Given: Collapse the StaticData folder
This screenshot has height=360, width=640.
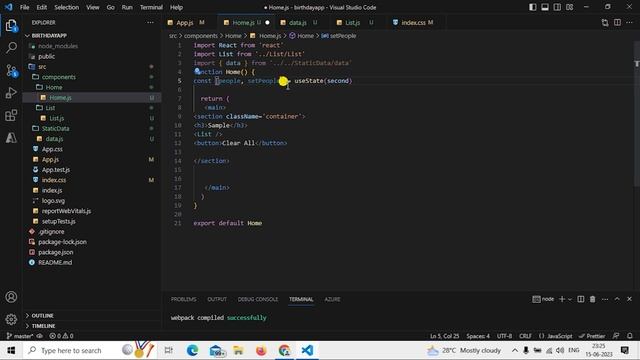Looking at the screenshot, I should click(56, 128).
